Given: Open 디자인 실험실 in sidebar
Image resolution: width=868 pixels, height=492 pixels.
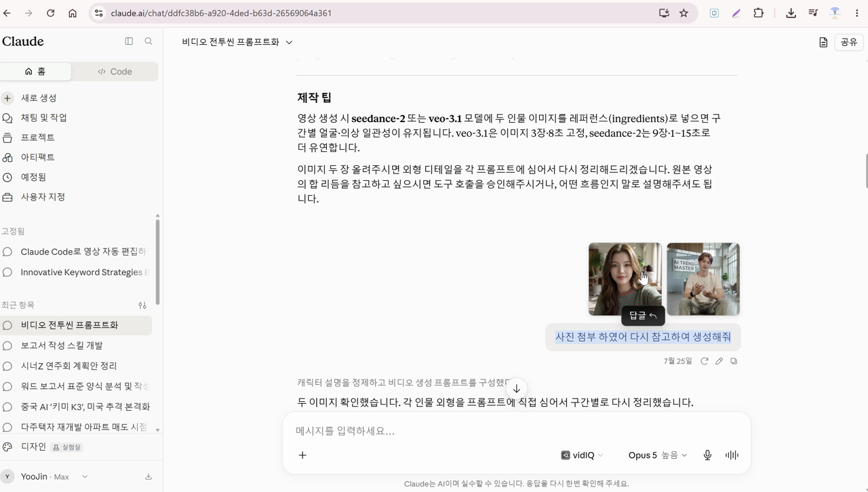Looking at the screenshot, I should (x=44, y=447).
